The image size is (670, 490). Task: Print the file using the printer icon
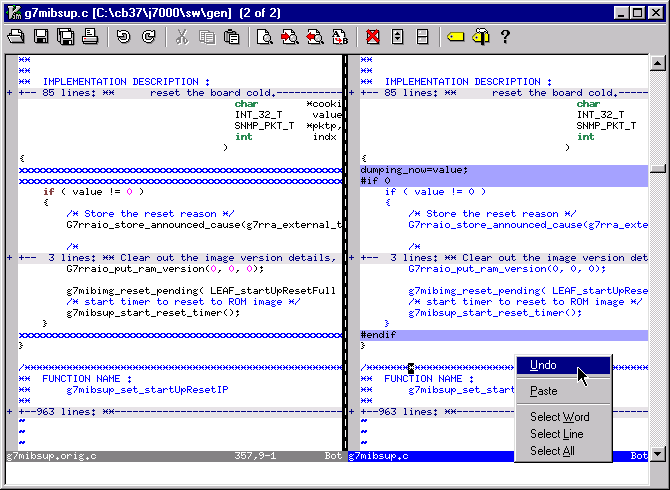pyautogui.click(x=90, y=37)
